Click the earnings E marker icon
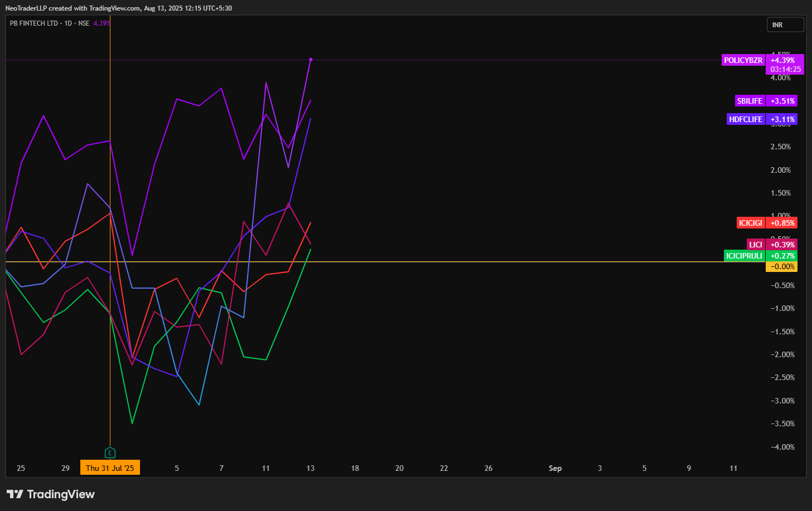The image size is (812, 511). coord(110,452)
